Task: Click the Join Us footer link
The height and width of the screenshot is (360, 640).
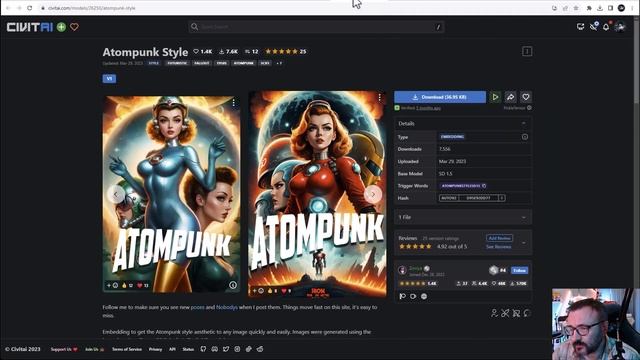Action: (x=95, y=349)
